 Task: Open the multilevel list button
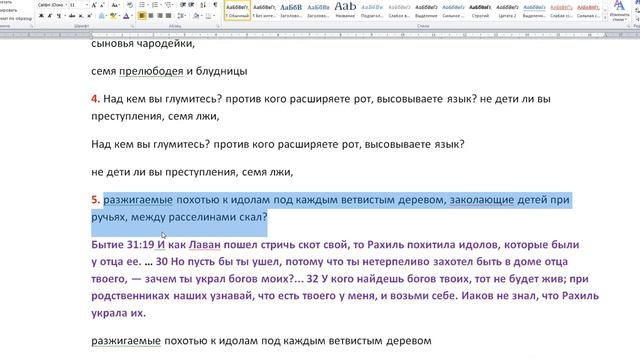pos(169,5)
